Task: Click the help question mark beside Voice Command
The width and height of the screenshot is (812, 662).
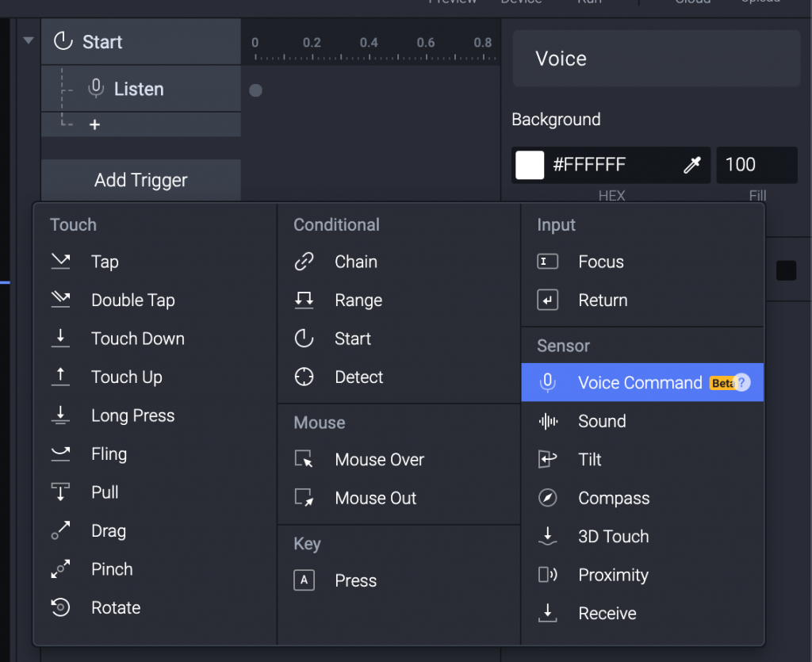Action: pyautogui.click(x=741, y=383)
